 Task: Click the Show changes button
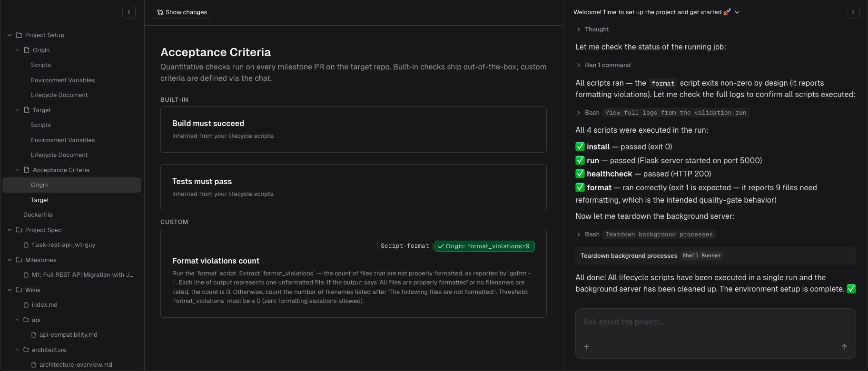pos(182,12)
